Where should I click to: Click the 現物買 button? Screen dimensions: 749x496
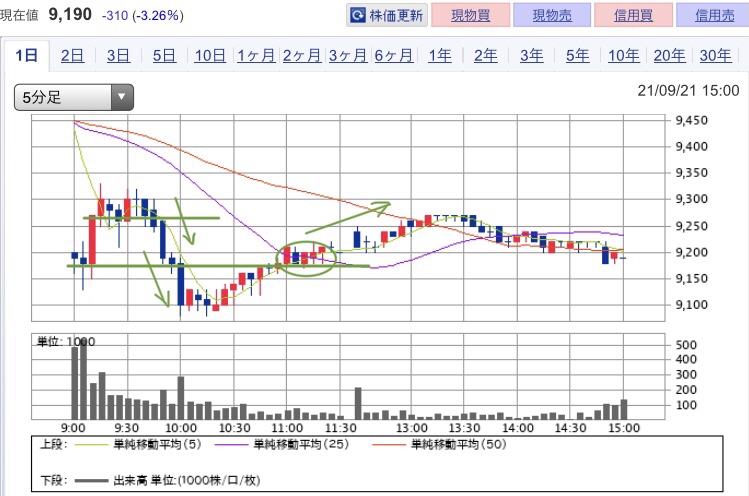pyautogui.click(x=471, y=15)
